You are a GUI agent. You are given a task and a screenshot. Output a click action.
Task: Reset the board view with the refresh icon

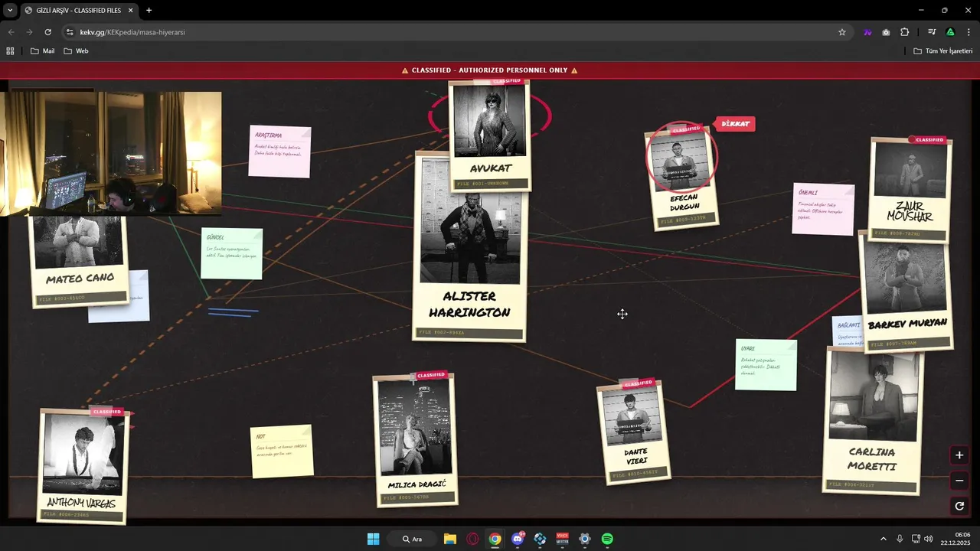coord(959,506)
